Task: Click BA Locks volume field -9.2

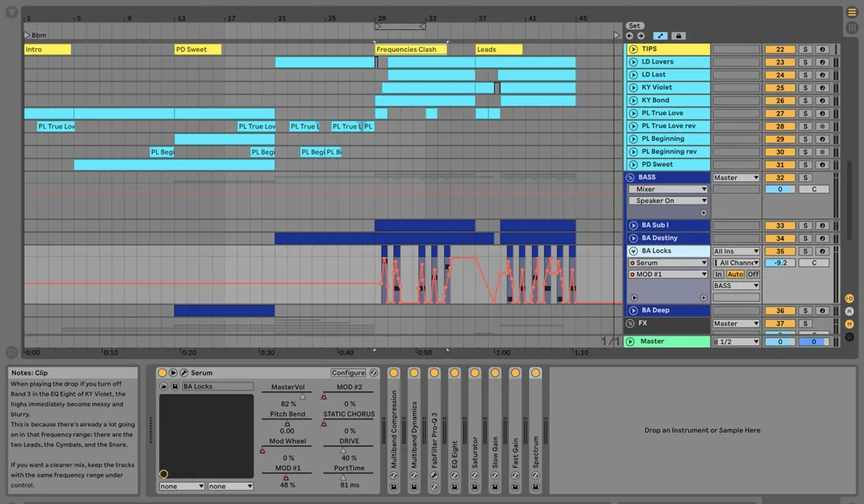Action: coord(780,263)
